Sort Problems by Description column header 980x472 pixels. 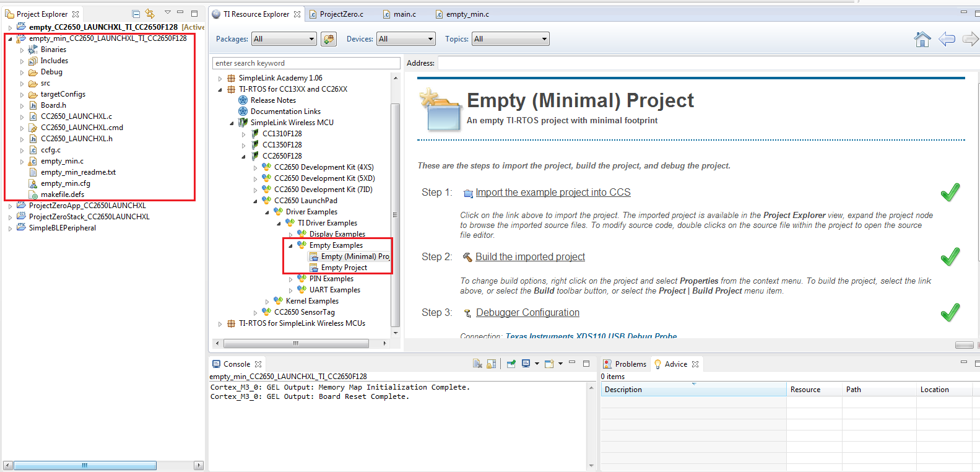pos(693,390)
